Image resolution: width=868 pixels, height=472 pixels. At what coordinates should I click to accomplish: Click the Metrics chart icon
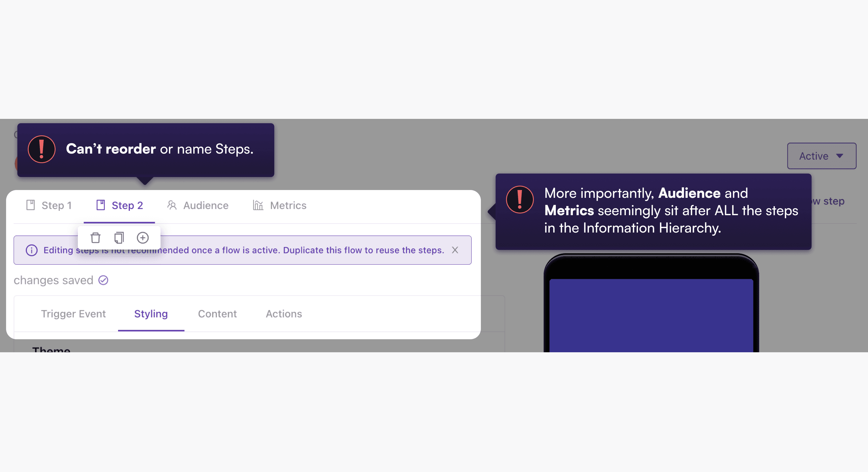click(258, 205)
